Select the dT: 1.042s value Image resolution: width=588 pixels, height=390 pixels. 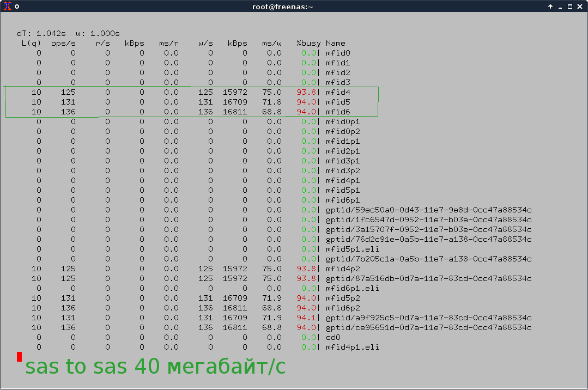point(41,33)
